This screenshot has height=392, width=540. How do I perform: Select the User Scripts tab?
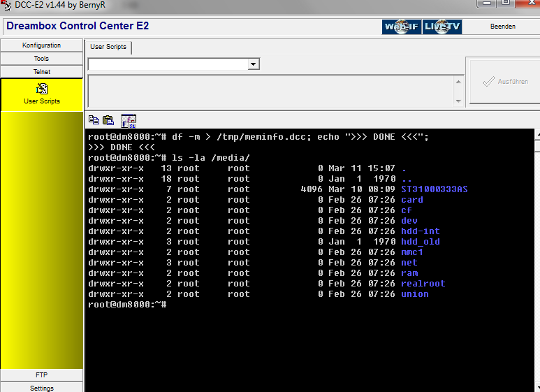(108, 47)
